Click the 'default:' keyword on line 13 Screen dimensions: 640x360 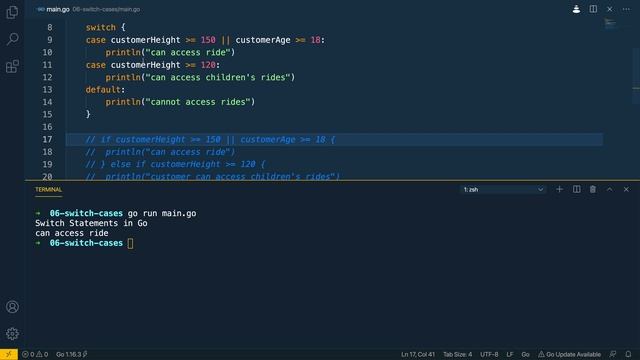[x=105, y=89]
